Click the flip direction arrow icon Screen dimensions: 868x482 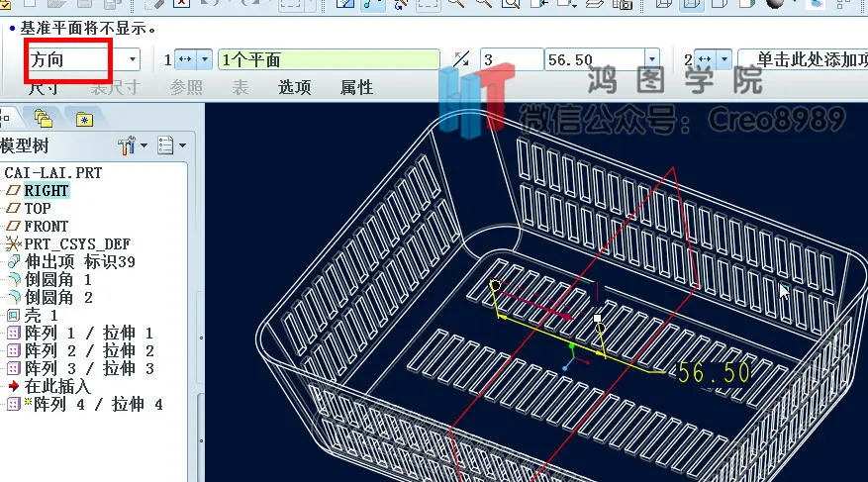(461, 59)
